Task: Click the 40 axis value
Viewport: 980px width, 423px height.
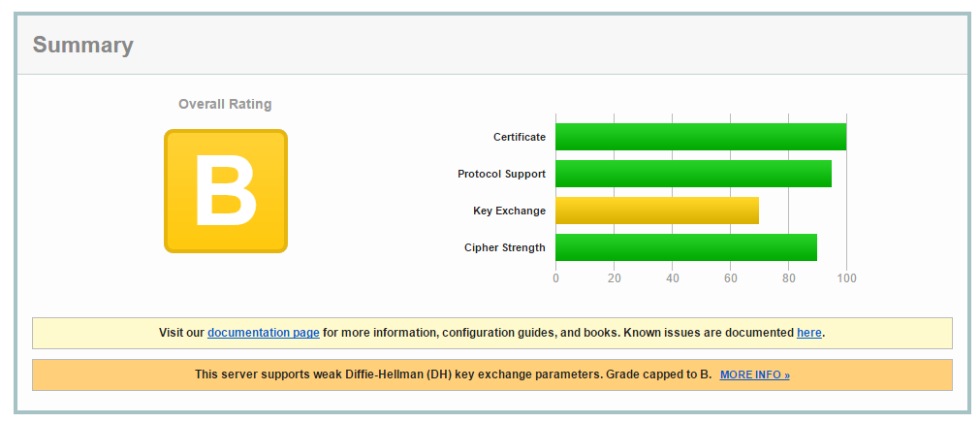Action: point(672,278)
